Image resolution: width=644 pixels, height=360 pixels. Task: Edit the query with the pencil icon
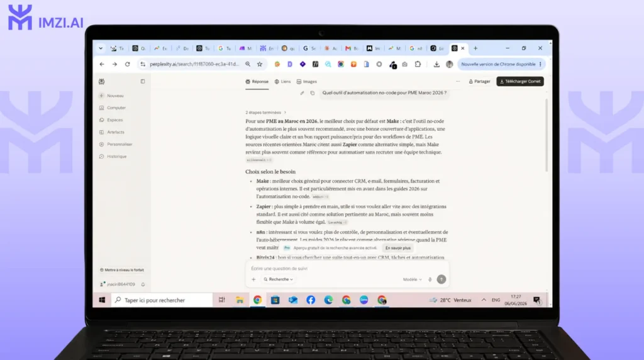click(x=303, y=93)
